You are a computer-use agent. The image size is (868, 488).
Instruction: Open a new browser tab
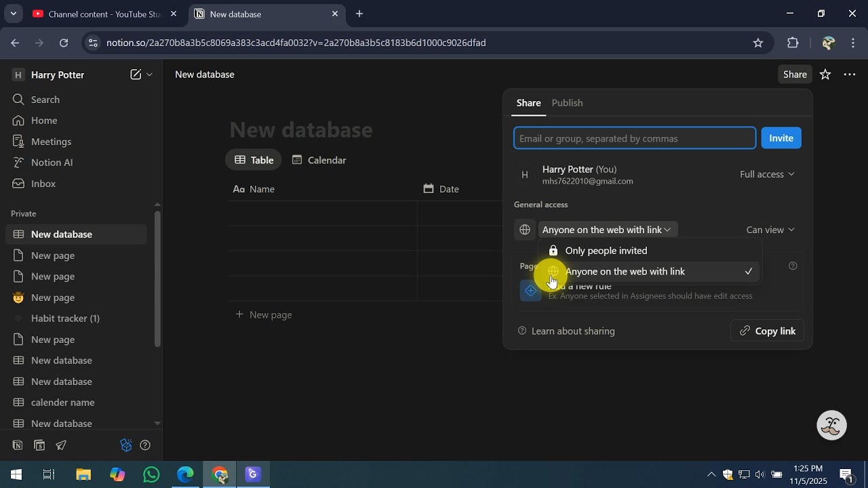[359, 14]
